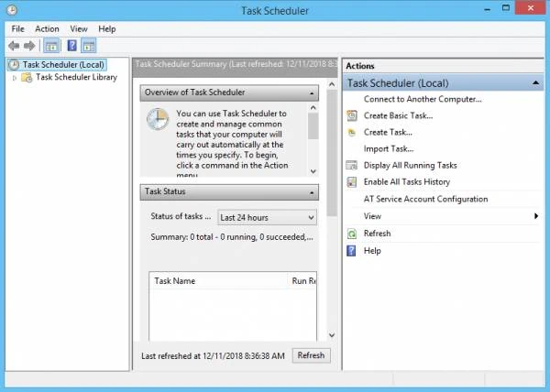Click Connect to Another Computer...
550x392 pixels.
[423, 99]
